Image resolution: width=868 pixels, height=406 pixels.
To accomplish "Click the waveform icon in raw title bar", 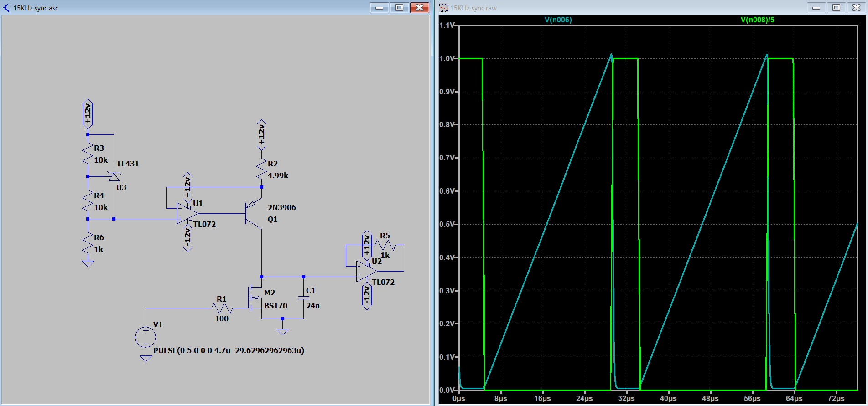I will (444, 8).
